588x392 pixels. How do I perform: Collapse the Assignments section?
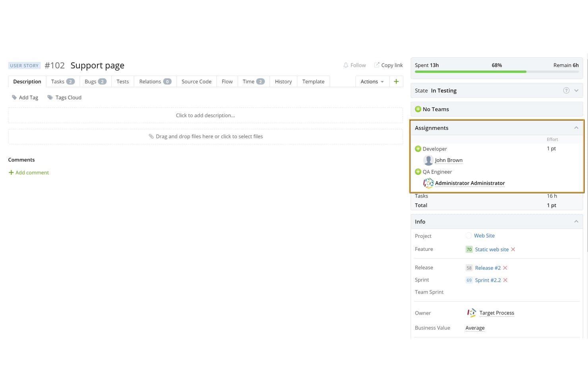(576, 128)
